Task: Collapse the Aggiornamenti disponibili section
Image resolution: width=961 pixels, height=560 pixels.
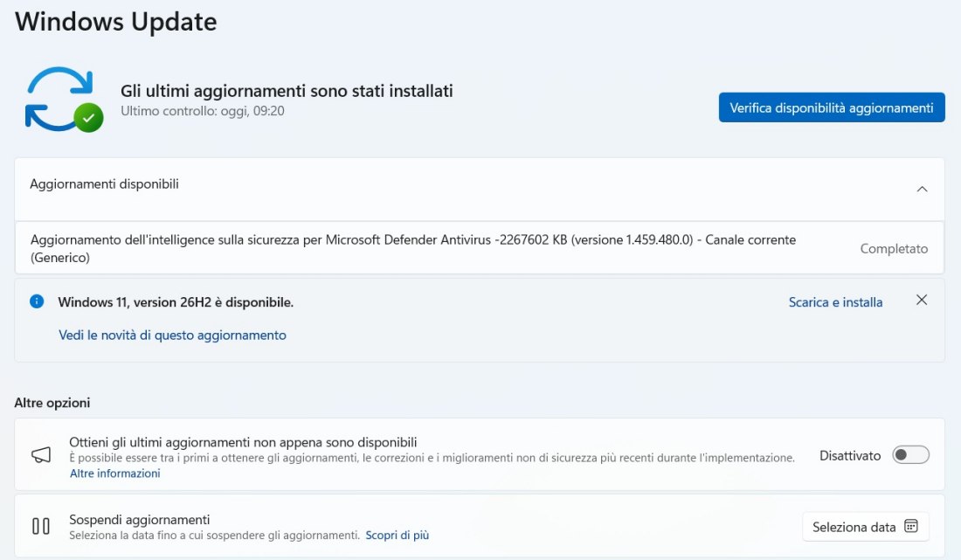Action: pos(922,190)
